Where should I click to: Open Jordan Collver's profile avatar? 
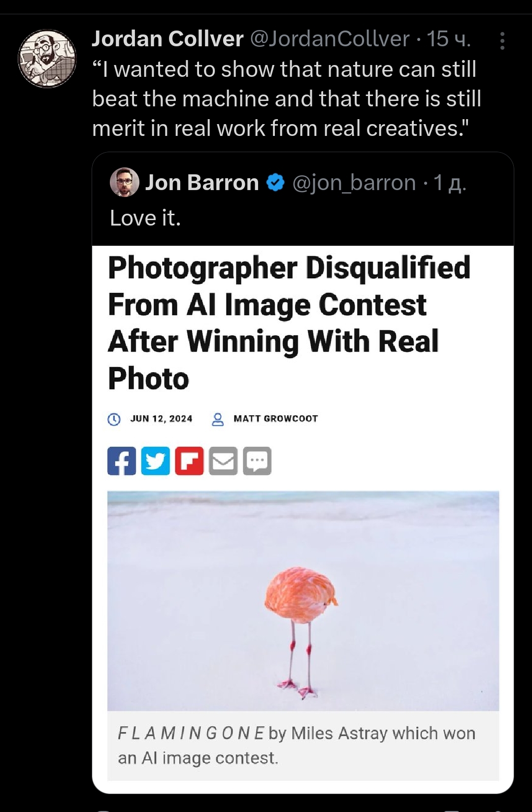47,59
